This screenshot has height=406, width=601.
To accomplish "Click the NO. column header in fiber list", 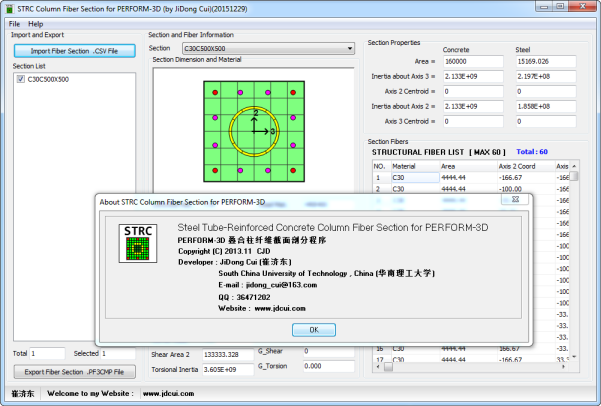I will (x=381, y=166).
